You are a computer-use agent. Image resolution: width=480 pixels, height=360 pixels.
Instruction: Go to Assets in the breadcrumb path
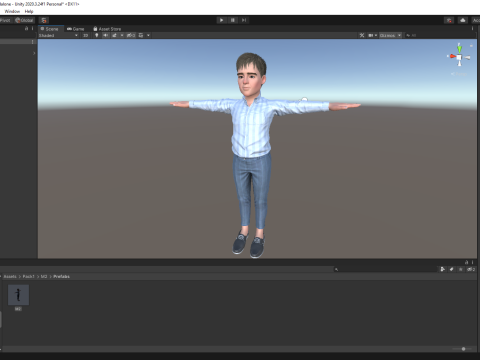point(10,277)
